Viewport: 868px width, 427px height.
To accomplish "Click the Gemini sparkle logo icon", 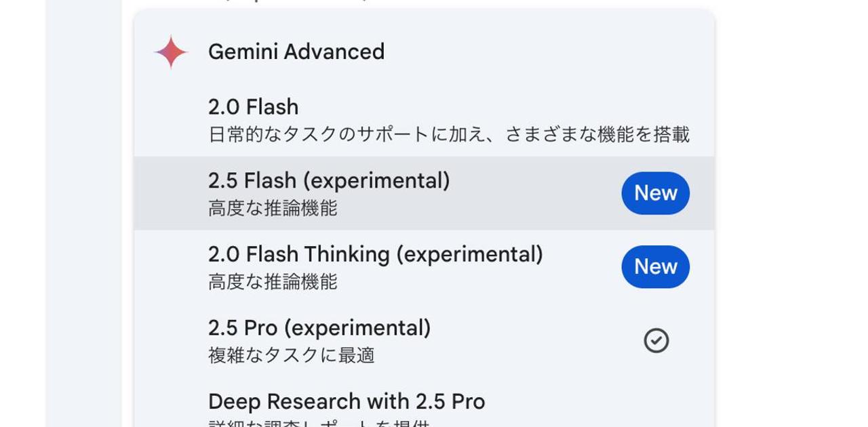I will [170, 52].
